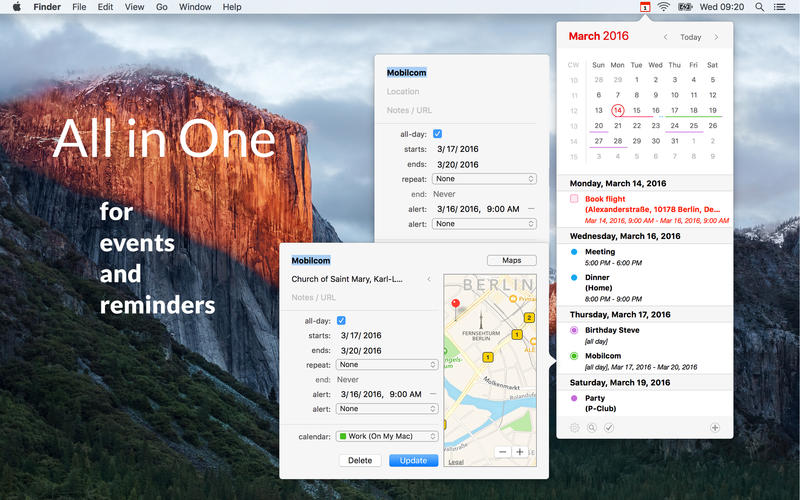Open the Wi-Fi status menu
This screenshot has width=800, height=500.
coord(663,7)
